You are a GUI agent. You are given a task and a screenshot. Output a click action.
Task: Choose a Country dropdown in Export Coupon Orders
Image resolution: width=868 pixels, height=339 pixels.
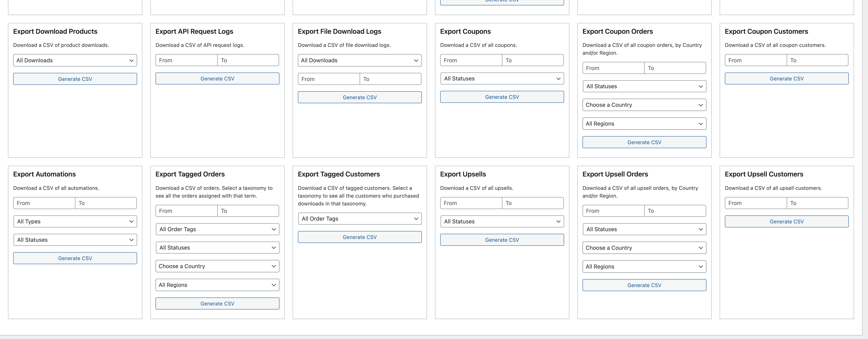[x=644, y=105]
